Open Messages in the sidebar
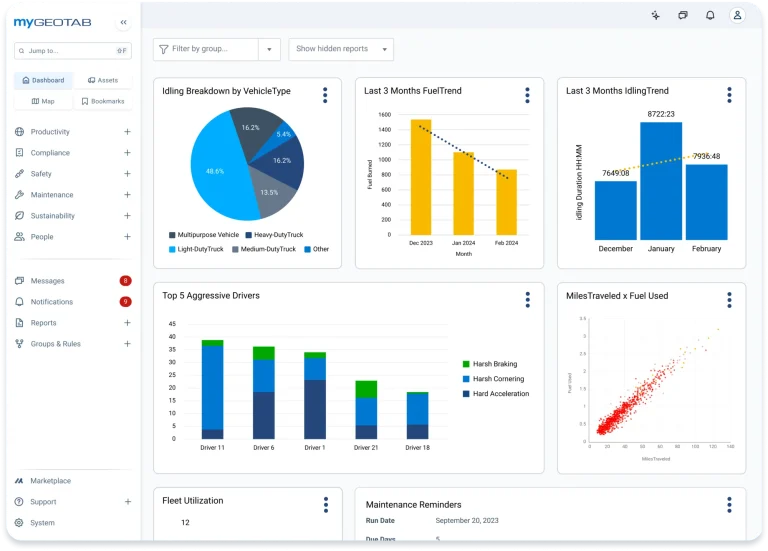The width and height of the screenshot is (768, 551). [x=47, y=281]
